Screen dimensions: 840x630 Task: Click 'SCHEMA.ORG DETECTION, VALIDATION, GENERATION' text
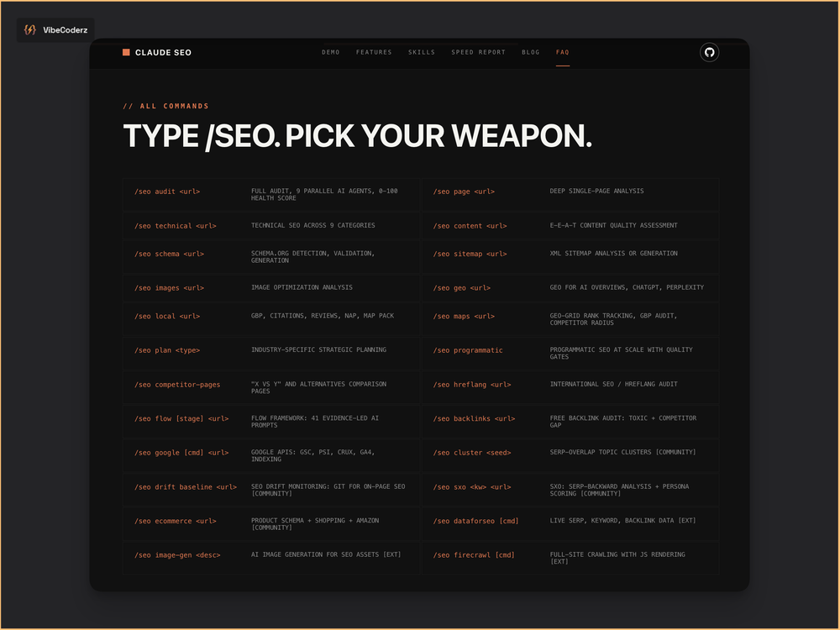coord(312,257)
